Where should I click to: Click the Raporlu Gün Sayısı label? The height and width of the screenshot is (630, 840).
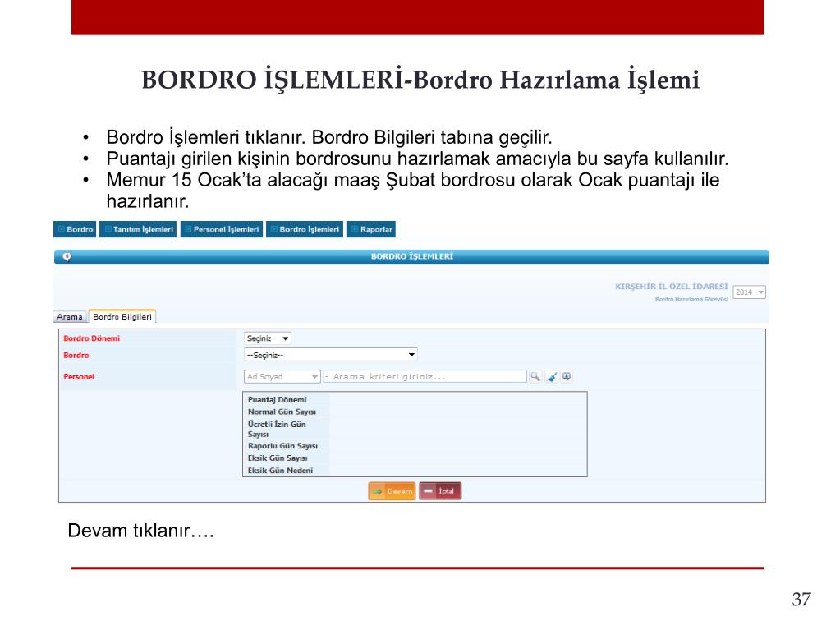click(282, 446)
